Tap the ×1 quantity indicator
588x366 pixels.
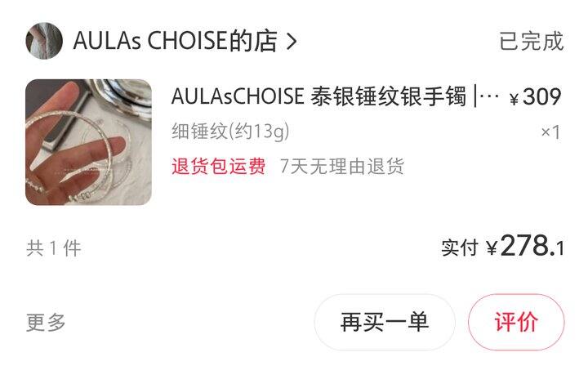tap(550, 132)
